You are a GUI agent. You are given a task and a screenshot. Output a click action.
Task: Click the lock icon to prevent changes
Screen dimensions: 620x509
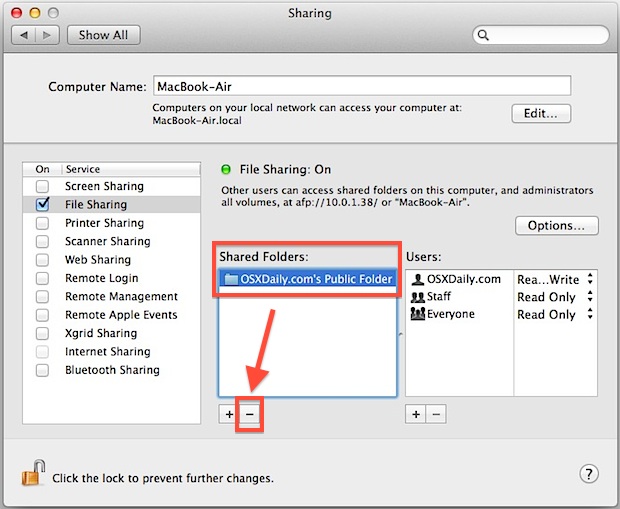tap(33, 473)
